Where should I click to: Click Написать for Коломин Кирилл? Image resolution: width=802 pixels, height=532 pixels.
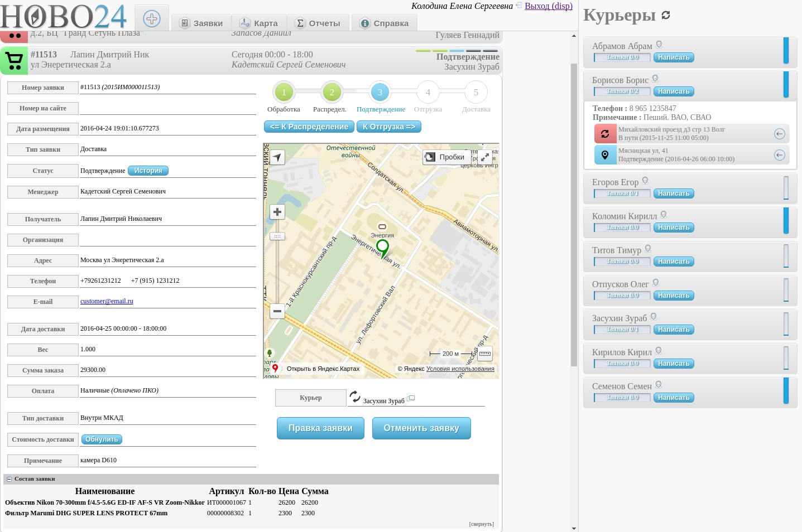674,228
